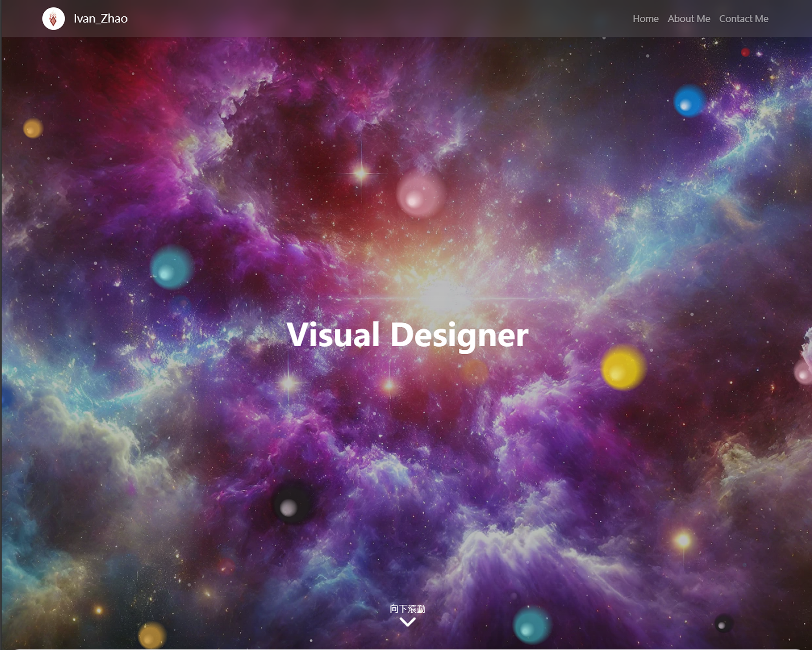This screenshot has width=812, height=650.
Task: Click the Ivan_Zhao brand name
Action: coord(101,18)
